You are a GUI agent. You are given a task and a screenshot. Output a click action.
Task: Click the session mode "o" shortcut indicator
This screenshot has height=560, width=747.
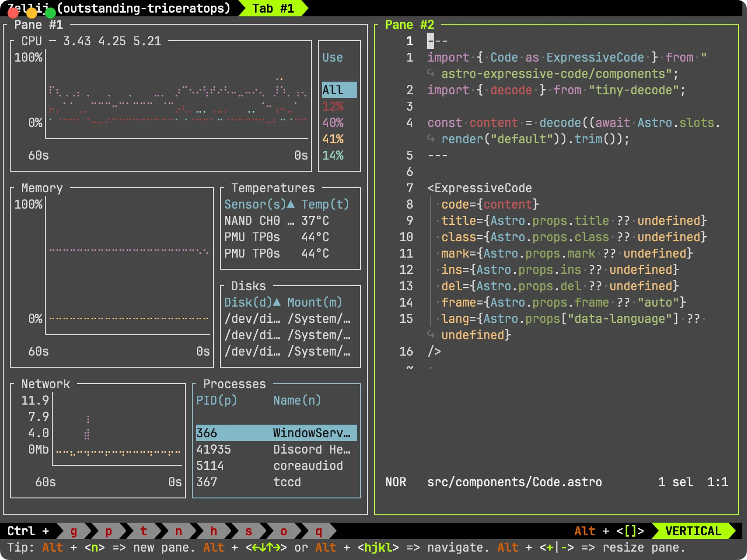tap(283, 531)
